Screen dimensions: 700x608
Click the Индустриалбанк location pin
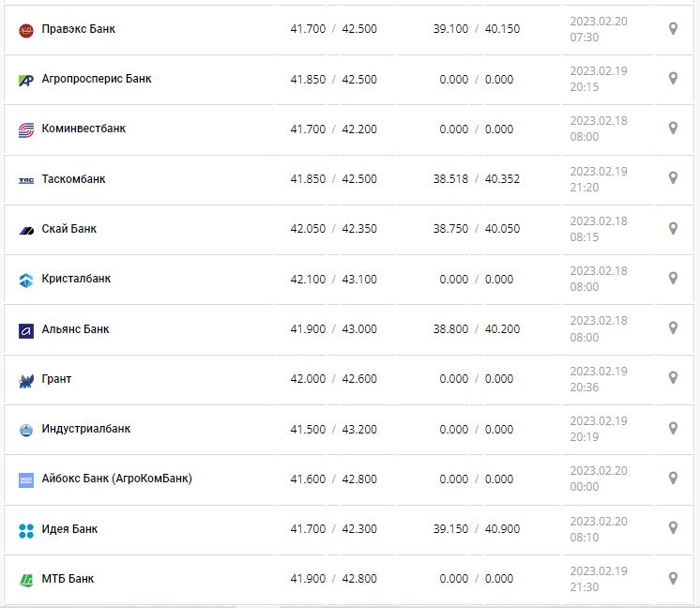click(673, 429)
